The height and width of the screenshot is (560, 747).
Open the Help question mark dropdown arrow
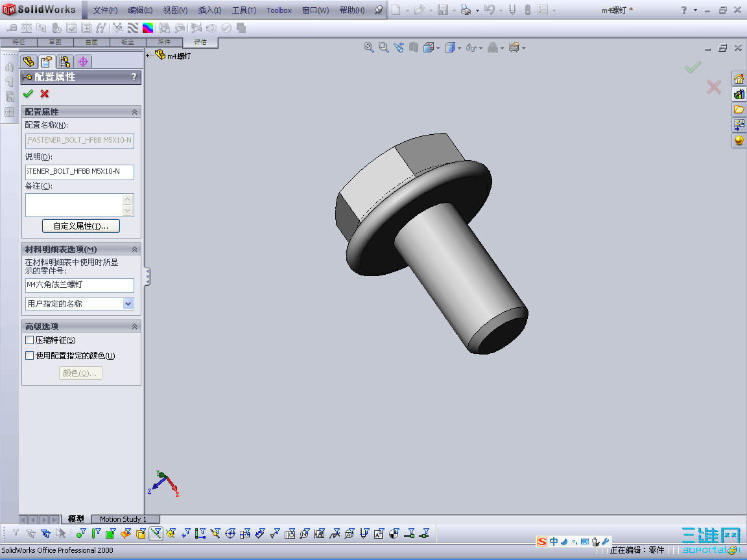(695, 10)
